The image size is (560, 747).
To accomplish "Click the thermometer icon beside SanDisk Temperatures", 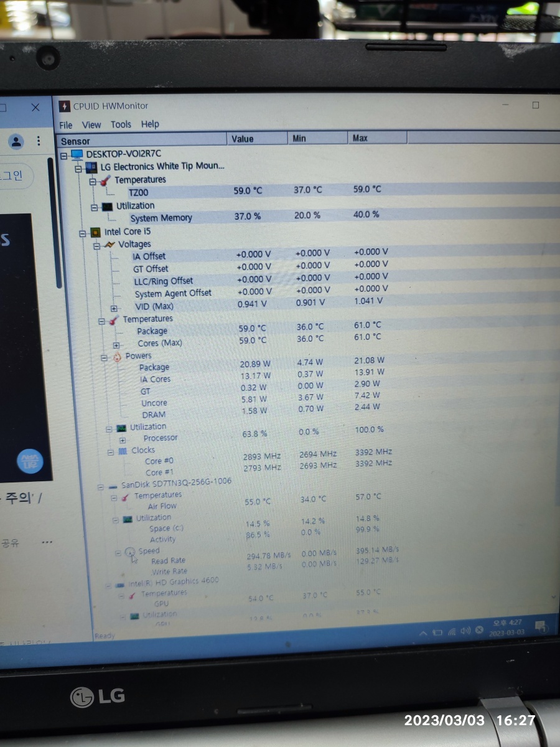I will pos(126,497).
